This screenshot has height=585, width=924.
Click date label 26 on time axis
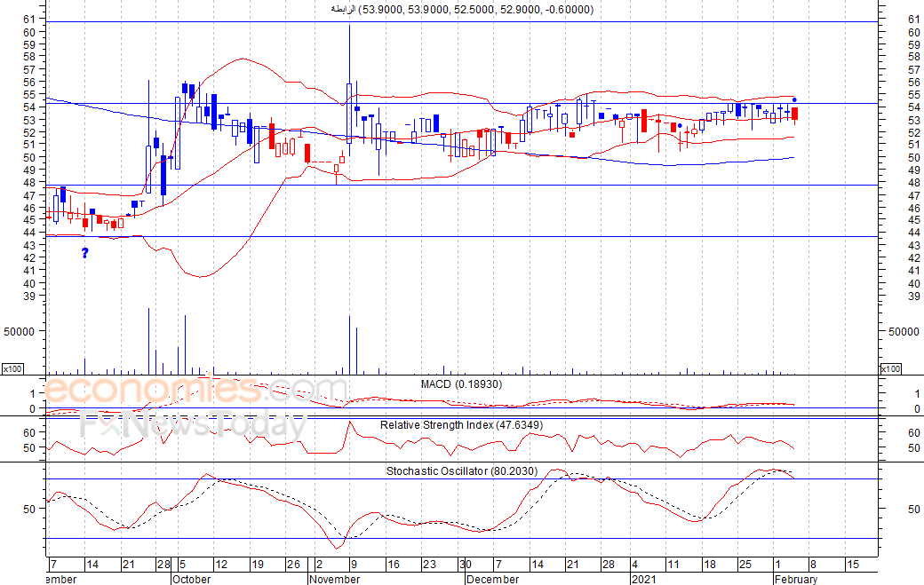293,565
